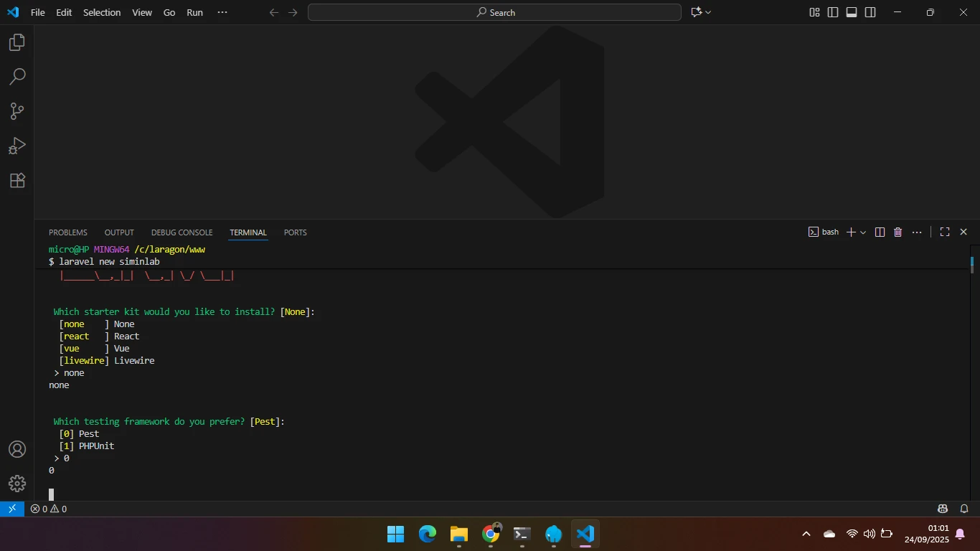Open the Accounts menu icon

[x=17, y=449]
